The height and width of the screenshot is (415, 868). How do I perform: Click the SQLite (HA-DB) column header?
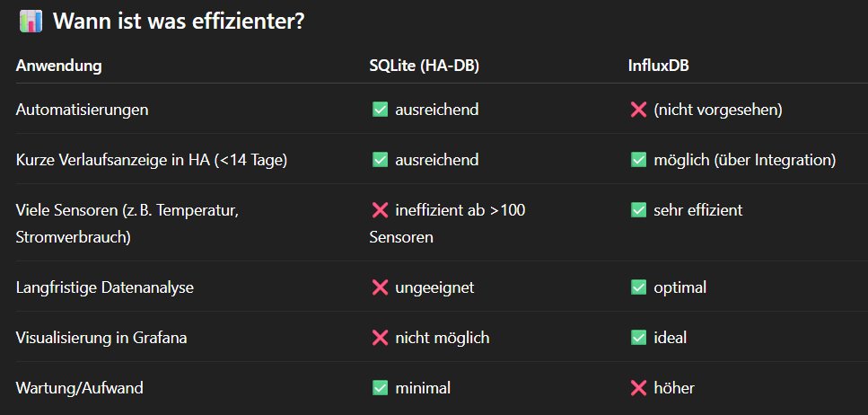pyautogui.click(x=424, y=66)
